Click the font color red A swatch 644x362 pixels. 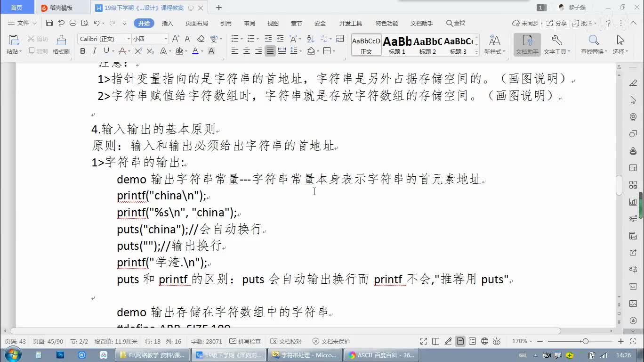195,51
